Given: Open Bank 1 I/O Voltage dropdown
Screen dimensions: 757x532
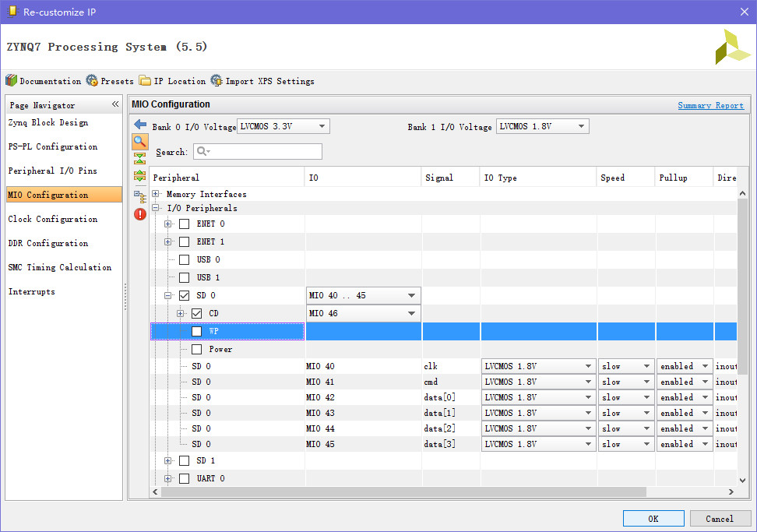Looking at the screenshot, I should pyautogui.click(x=543, y=126).
